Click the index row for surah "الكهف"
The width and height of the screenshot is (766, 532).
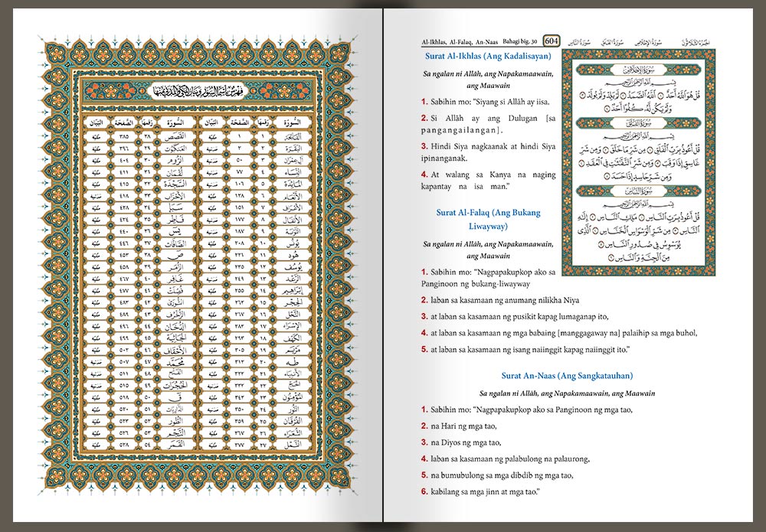point(257,338)
